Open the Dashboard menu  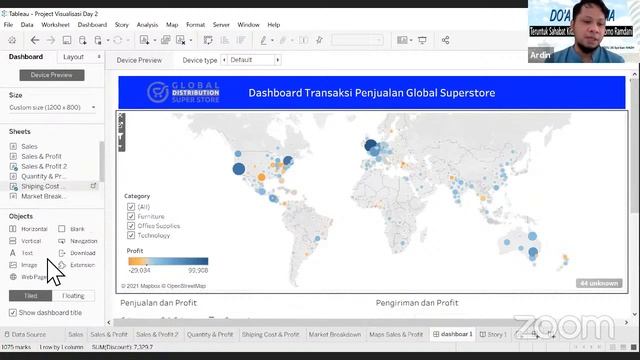tap(92, 24)
